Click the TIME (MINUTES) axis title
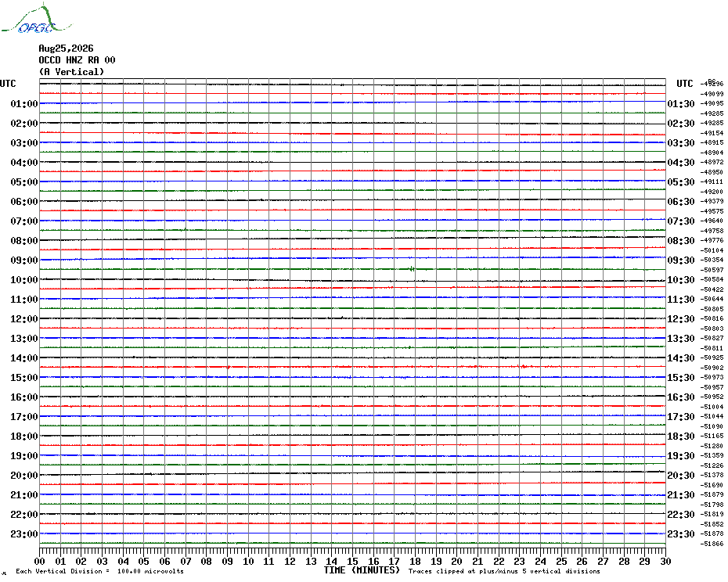This screenshot has height=582, width=728. 362,570
